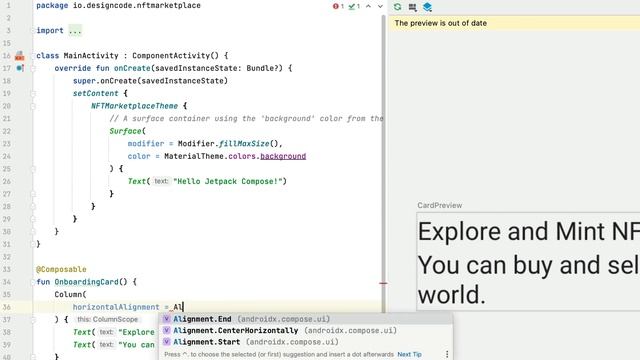Open the three-dot menu in completion popup

[447, 354]
